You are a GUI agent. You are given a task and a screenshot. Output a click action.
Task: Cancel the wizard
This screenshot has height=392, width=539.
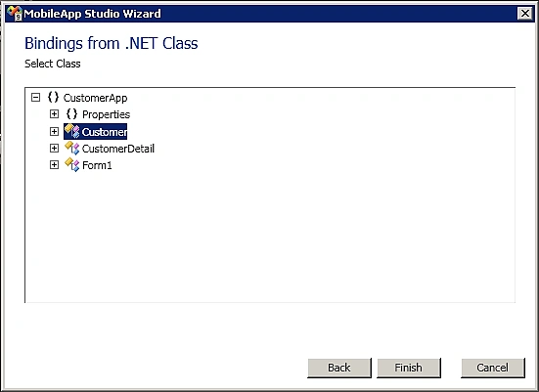pyautogui.click(x=493, y=368)
